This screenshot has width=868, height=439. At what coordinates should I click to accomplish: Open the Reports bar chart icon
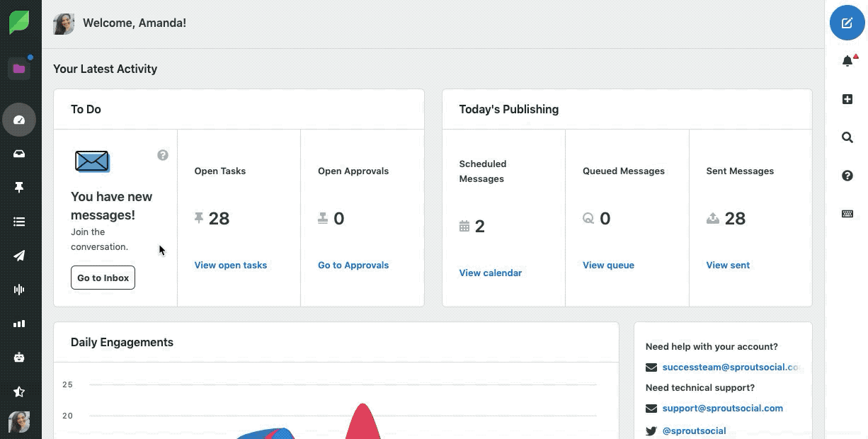pyautogui.click(x=19, y=324)
